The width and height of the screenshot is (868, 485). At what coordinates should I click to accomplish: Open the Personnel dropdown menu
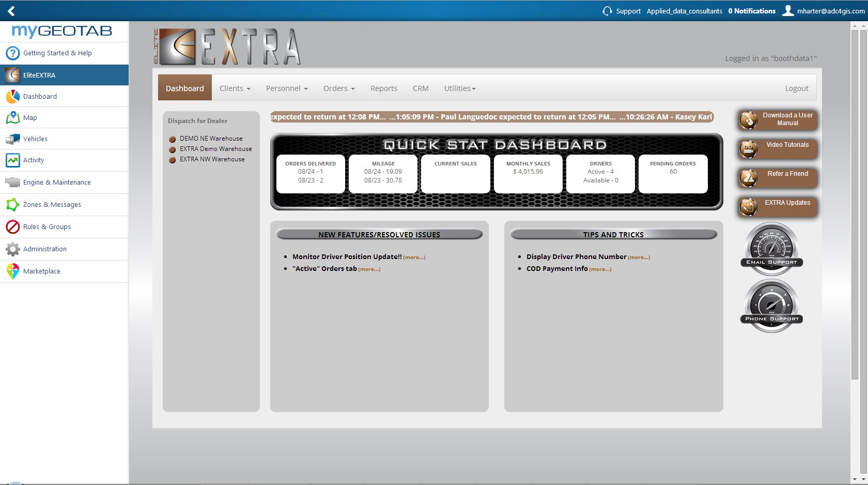pyautogui.click(x=286, y=88)
